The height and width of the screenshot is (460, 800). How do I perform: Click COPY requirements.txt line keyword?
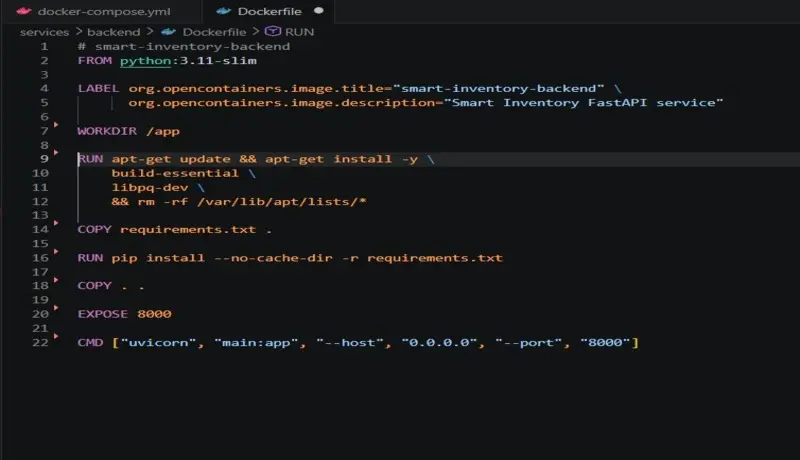coord(94,229)
